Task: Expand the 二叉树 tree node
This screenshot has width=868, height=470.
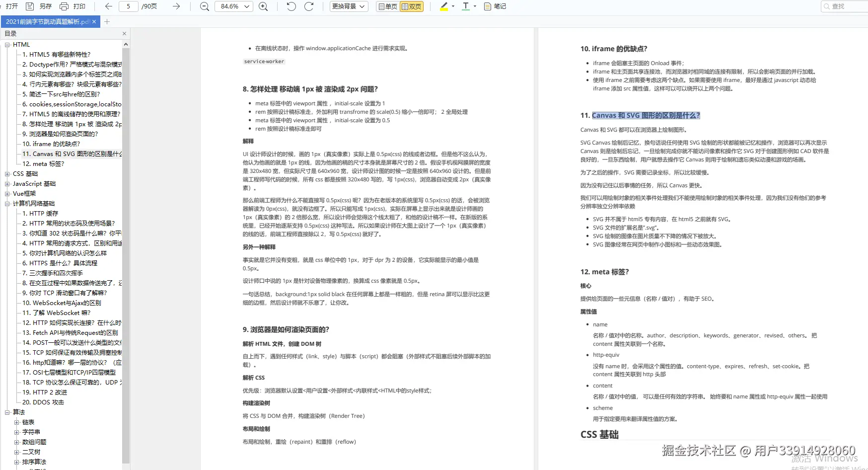Action: [17, 452]
